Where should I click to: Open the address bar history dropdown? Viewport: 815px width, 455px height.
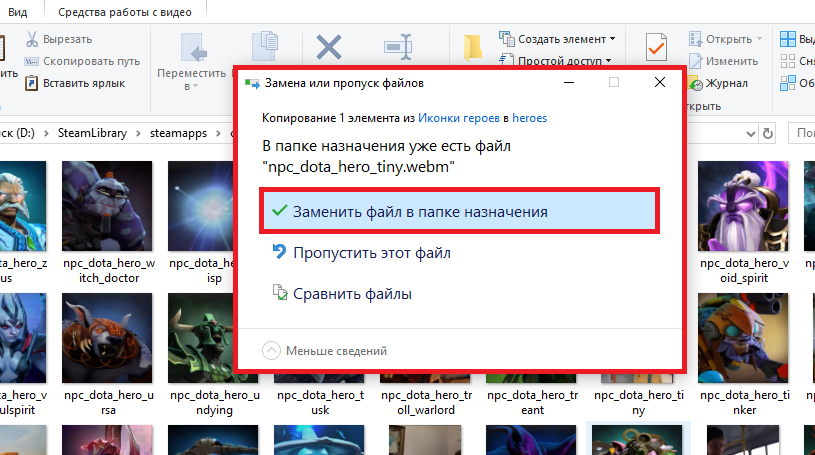click(x=751, y=134)
